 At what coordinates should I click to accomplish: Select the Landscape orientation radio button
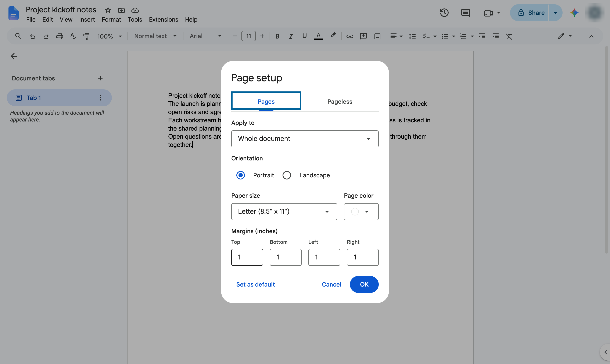286,175
